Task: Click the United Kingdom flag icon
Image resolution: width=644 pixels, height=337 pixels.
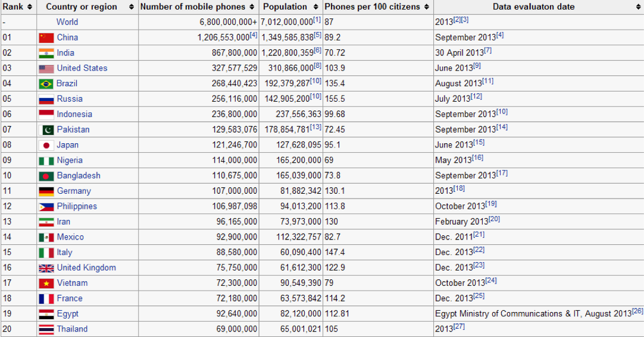Action: 46,268
